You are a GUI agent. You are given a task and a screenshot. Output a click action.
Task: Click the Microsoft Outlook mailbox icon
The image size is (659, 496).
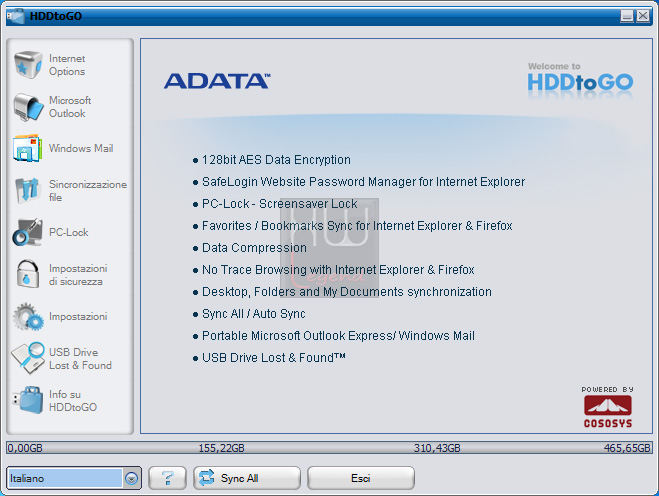point(28,107)
